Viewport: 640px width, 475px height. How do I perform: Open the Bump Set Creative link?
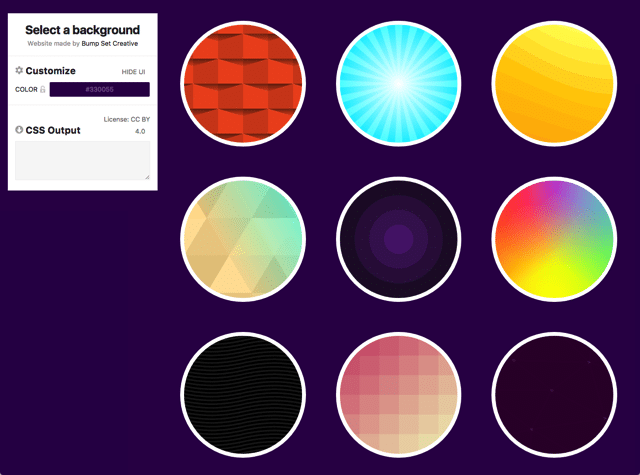[110, 45]
